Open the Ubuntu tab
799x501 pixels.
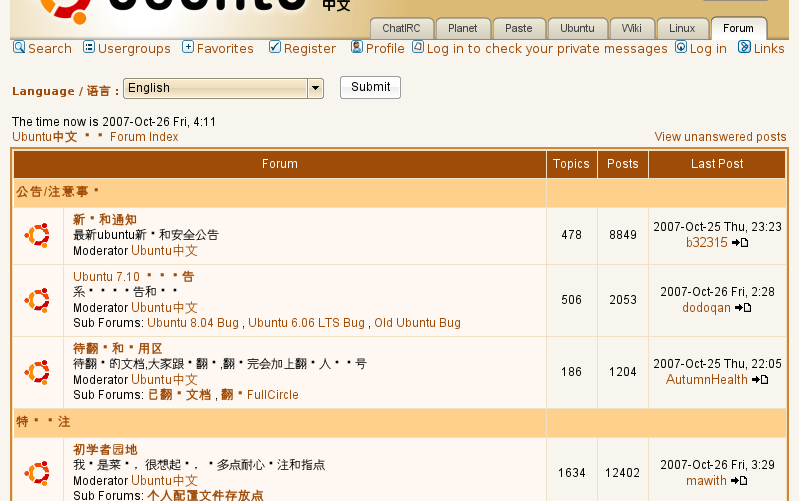[x=577, y=28]
